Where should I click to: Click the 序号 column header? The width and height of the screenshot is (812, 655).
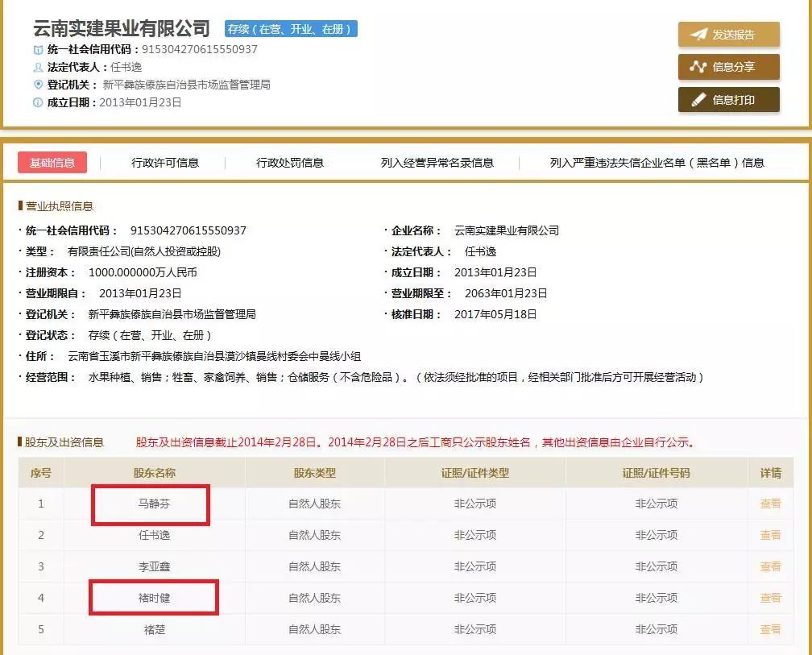click(x=41, y=473)
